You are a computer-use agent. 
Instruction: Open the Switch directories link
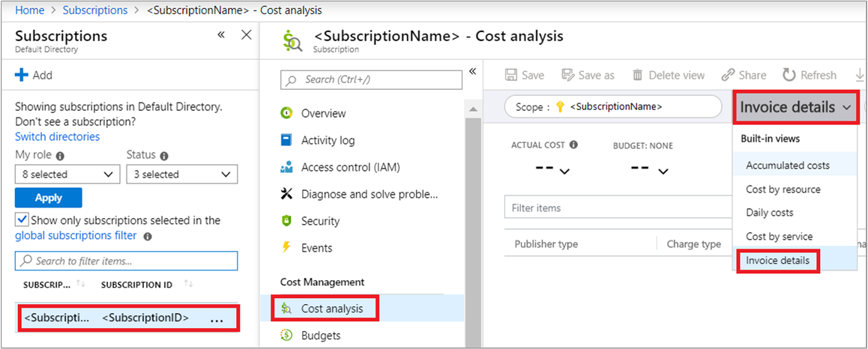(57, 136)
